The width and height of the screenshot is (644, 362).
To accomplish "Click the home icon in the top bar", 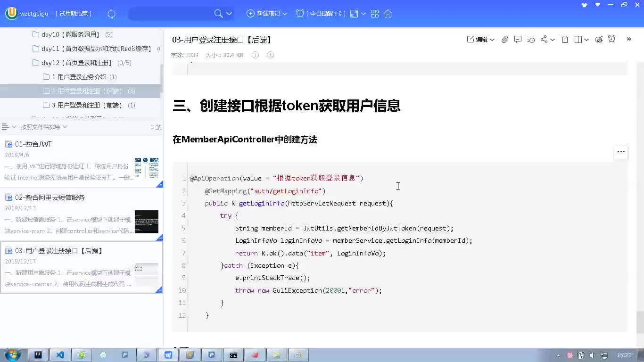I will tap(388, 14).
